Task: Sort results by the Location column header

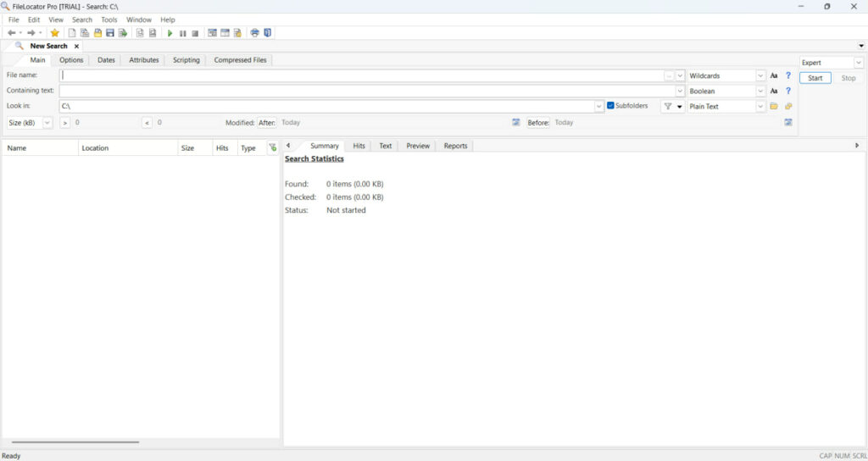Action: point(128,147)
